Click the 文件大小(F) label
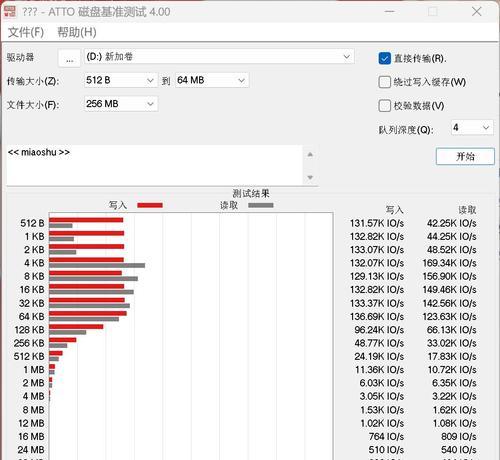The image size is (500, 460). [33, 105]
